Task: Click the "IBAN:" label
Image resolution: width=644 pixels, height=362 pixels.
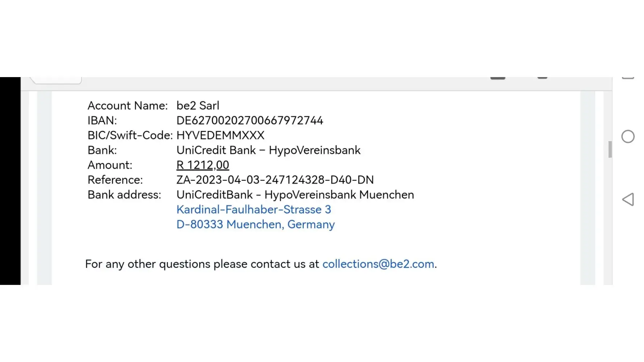Action: [102, 121]
